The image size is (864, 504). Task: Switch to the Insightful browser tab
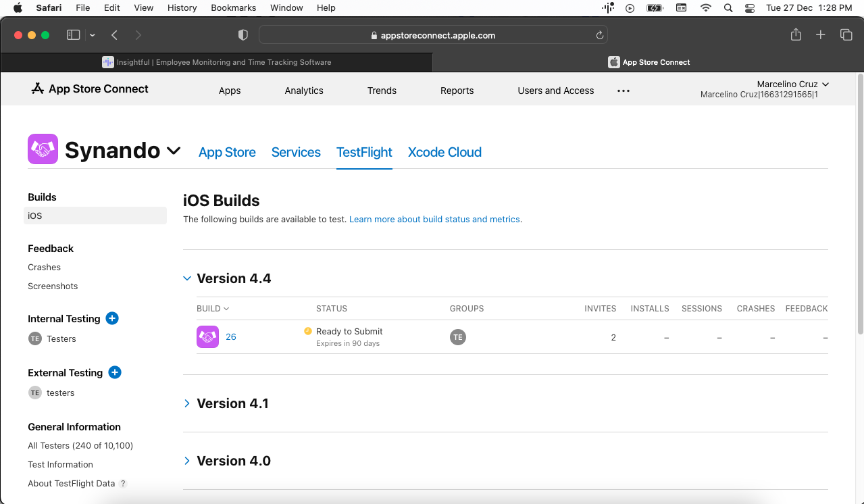(216, 62)
